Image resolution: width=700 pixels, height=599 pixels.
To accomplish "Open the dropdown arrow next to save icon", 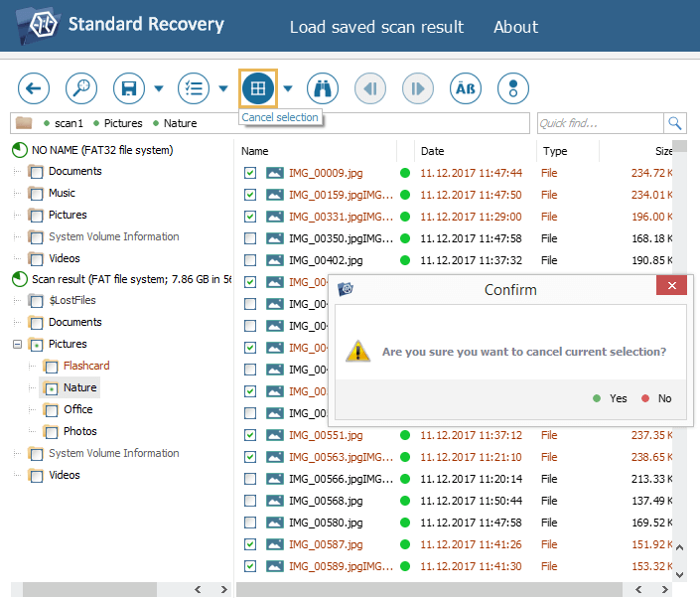I will [x=159, y=89].
